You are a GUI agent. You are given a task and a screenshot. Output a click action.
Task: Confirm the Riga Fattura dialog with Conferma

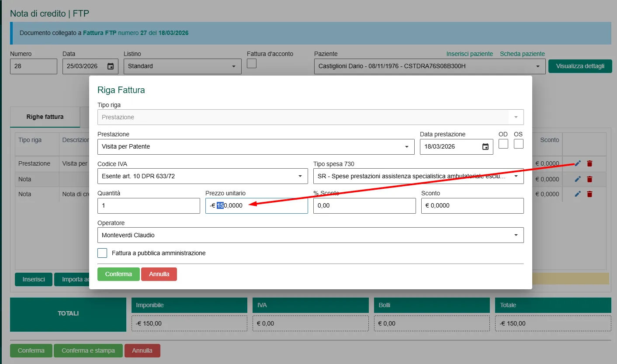pyautogui.click(x=118, y=274)
